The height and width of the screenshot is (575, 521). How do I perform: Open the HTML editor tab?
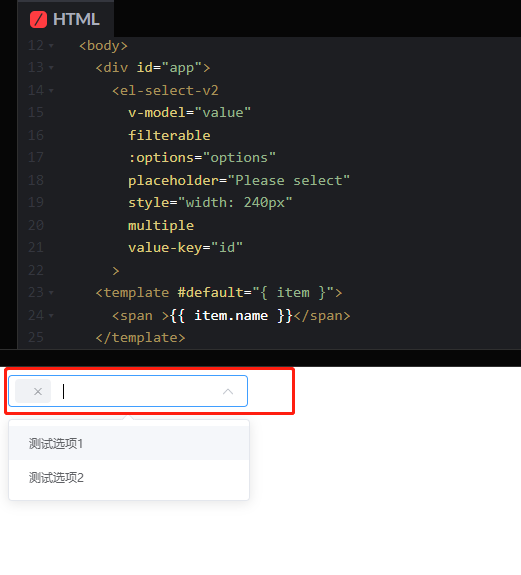tap(66, 19)
